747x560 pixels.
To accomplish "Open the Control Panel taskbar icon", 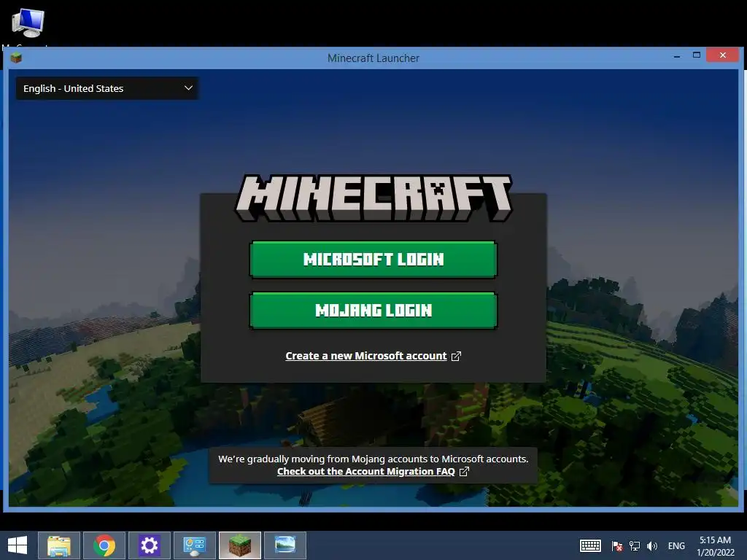I will pyautogui.click(x=194, y=545).
